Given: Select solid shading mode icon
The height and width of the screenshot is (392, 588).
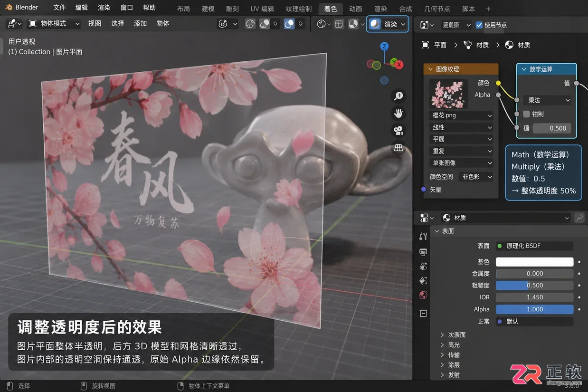Looking at the screenshot, I should point(339,24).
